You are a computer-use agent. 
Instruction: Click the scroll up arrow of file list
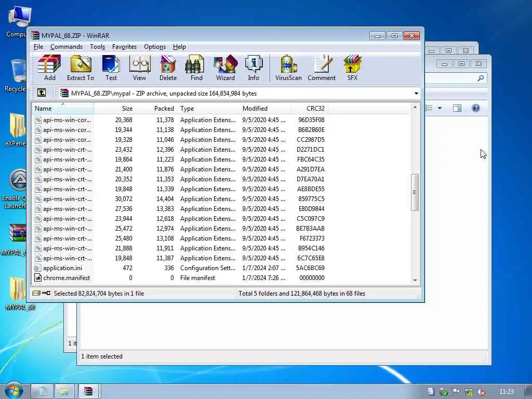[x=415, y=107]
